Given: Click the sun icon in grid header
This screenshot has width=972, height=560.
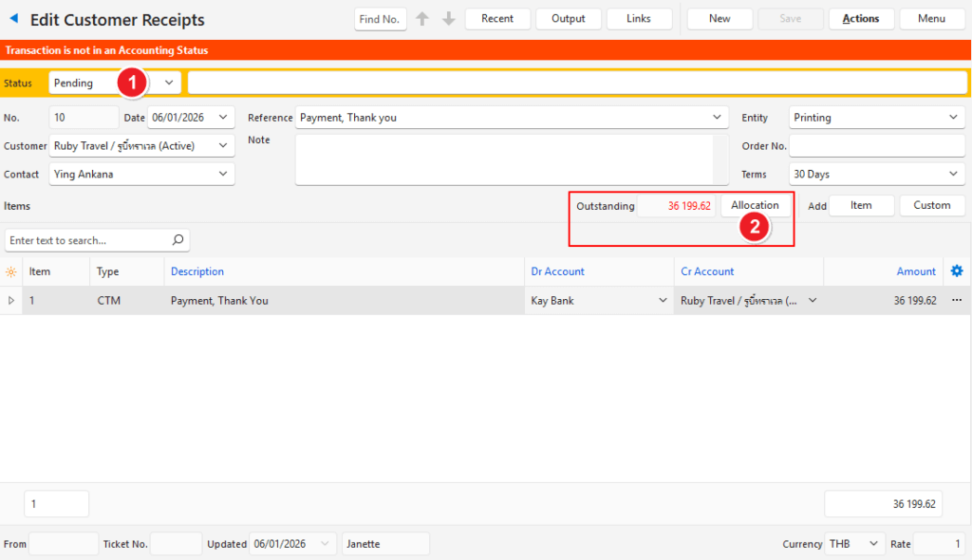Looking at the screenshot, I should pyautogui.click(x=11, y=271).
